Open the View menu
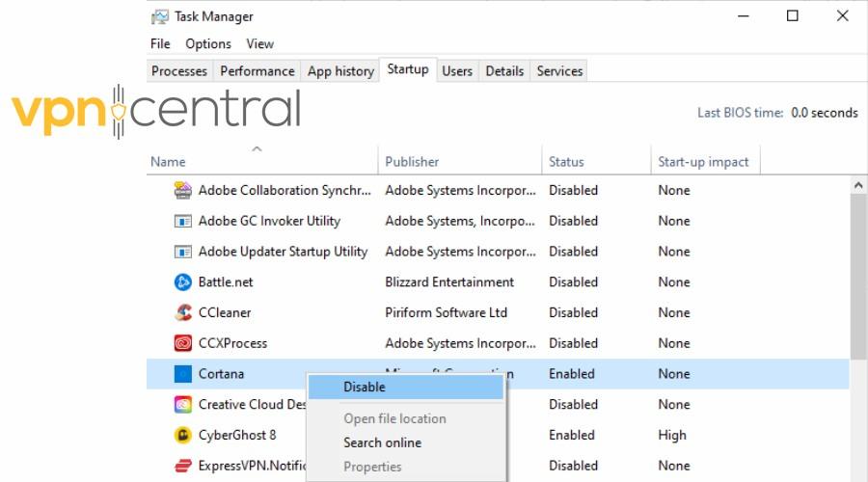 click(259, 43)
